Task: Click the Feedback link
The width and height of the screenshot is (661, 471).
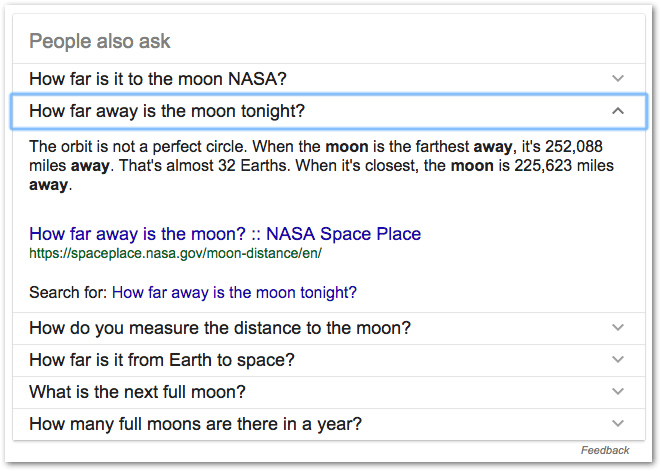Action: tap(605, 451)
